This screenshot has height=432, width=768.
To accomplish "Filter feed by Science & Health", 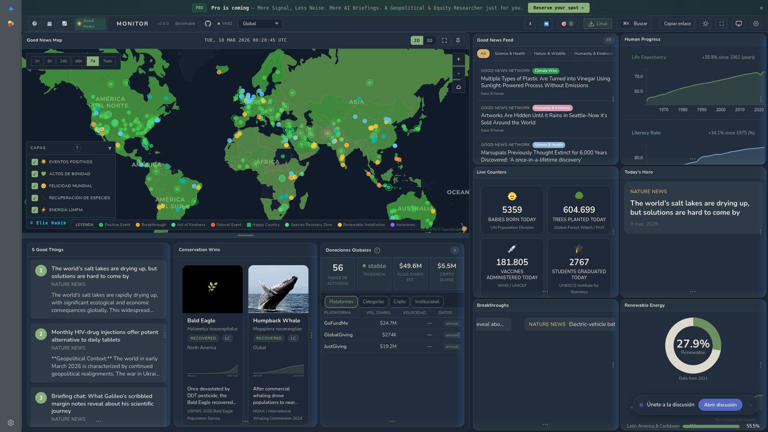I will tap(509, 53).
